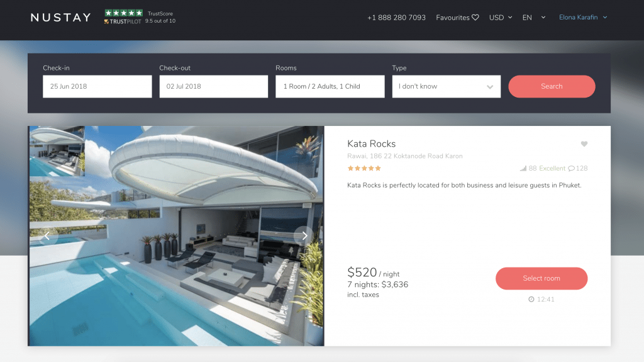Add Kata Rocks to favourites
The image size is (644, 362).
pyautogui.click(x=584, y=144)
